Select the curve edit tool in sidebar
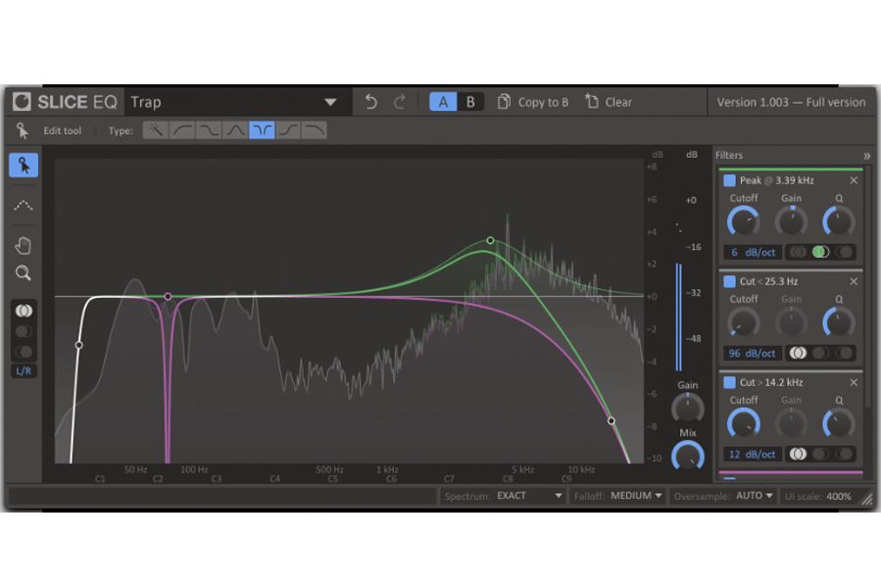Image resolution: width=881 pixels, height=588 pixels. 23,205
